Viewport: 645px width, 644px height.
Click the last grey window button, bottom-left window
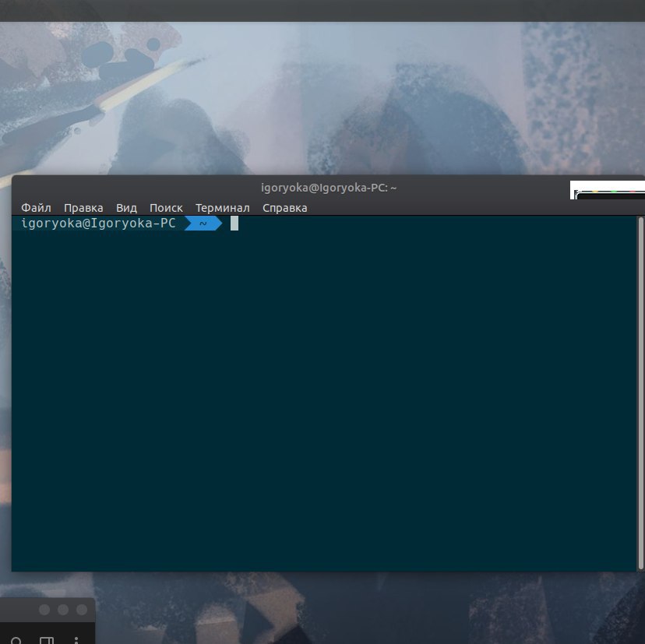pos(82,610)
